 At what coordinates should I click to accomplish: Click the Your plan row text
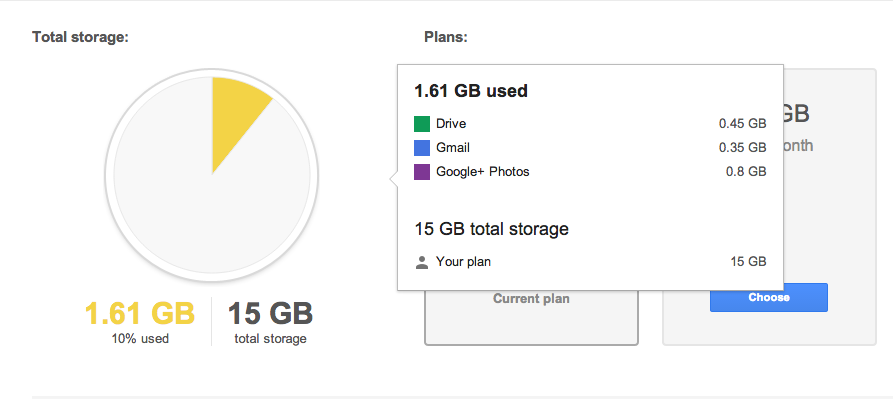463,262
